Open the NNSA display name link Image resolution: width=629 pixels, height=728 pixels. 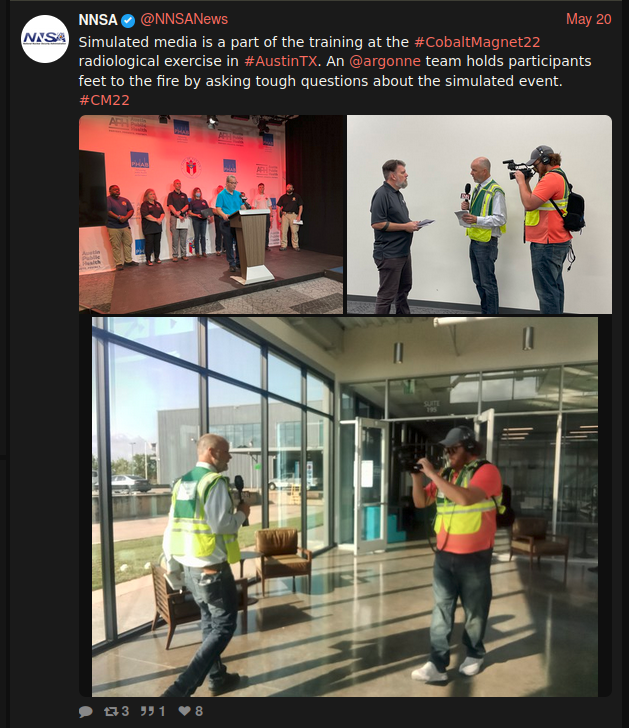pos(98,20)
